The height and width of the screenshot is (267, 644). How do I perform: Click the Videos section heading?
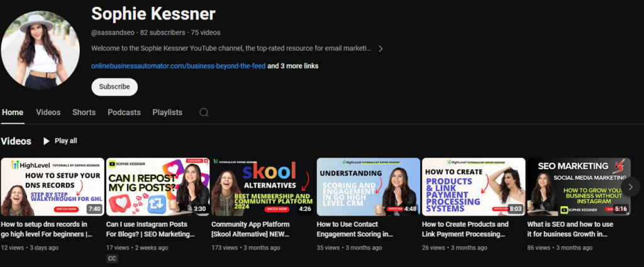click(16, 141)
